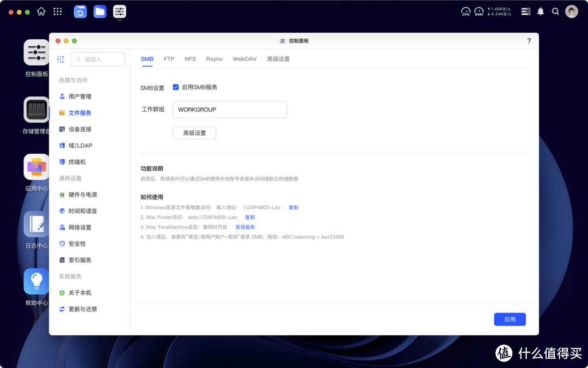This screenshot has height=368, width=588.
Task: Open the search magnifier in the top bar
Action: point(555,11)
